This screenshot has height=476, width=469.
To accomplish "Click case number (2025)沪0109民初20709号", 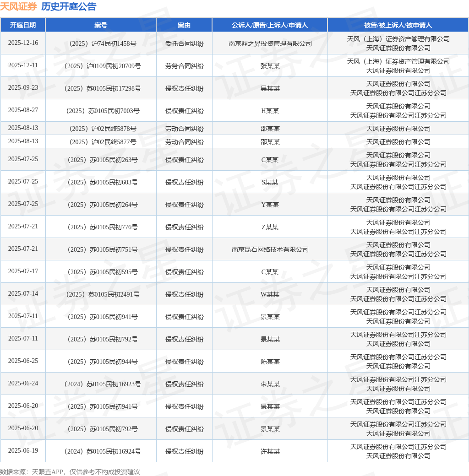I will pos(103,66).
